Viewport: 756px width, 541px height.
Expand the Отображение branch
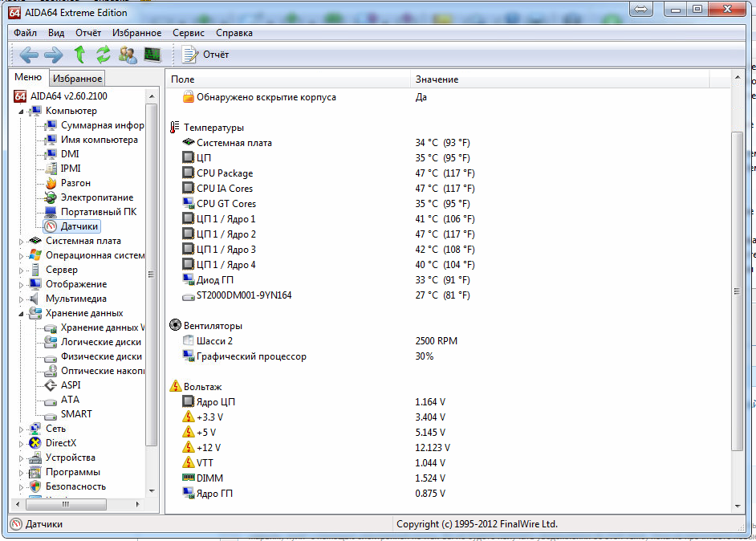(x=21, y=284)
